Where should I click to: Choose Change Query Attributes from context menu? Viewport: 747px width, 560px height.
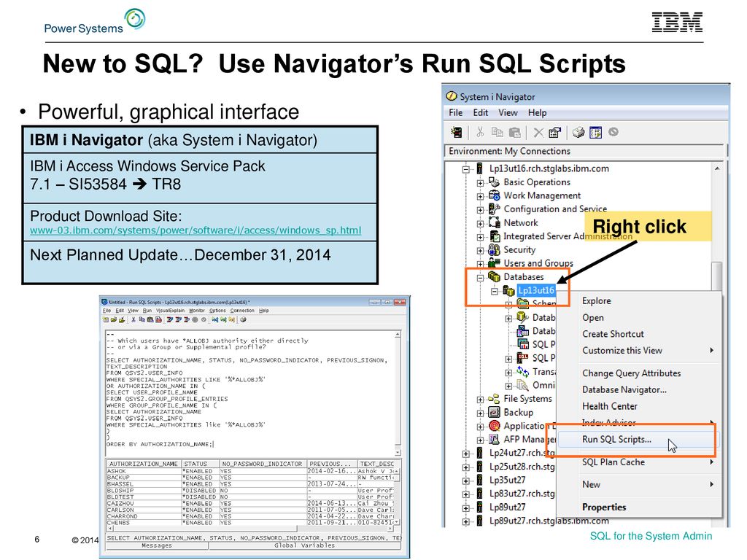(x=638, y=373)
